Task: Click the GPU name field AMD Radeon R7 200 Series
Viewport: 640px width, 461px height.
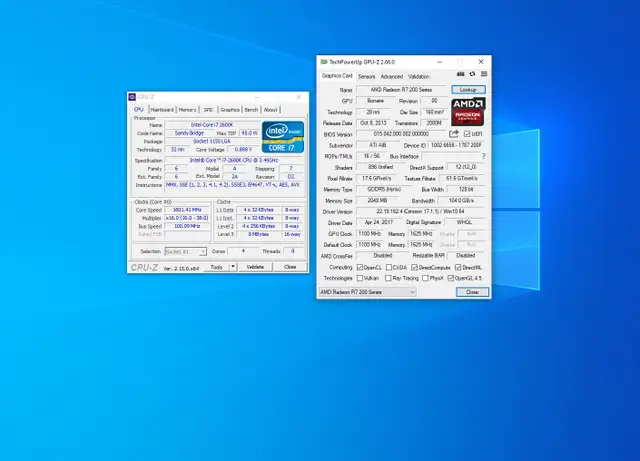Action: coord(401,89)
